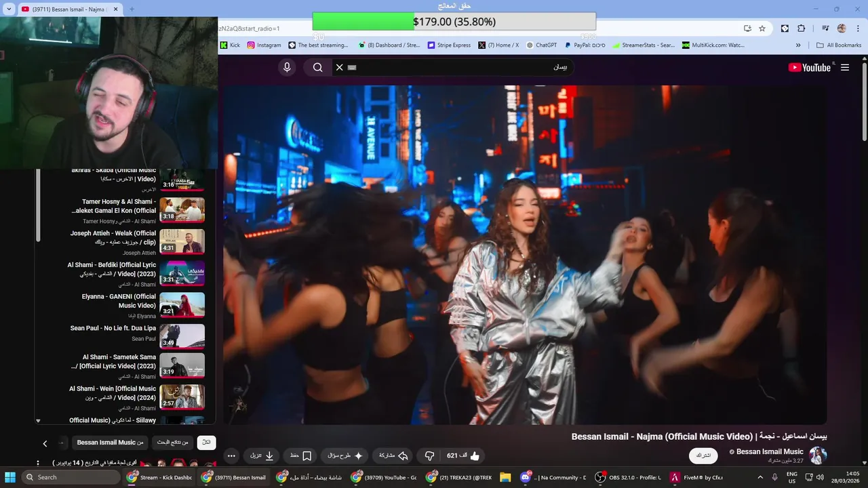Like the video with thumbs-up button
This screenshot has width=868, height=488.
(464, 456)
